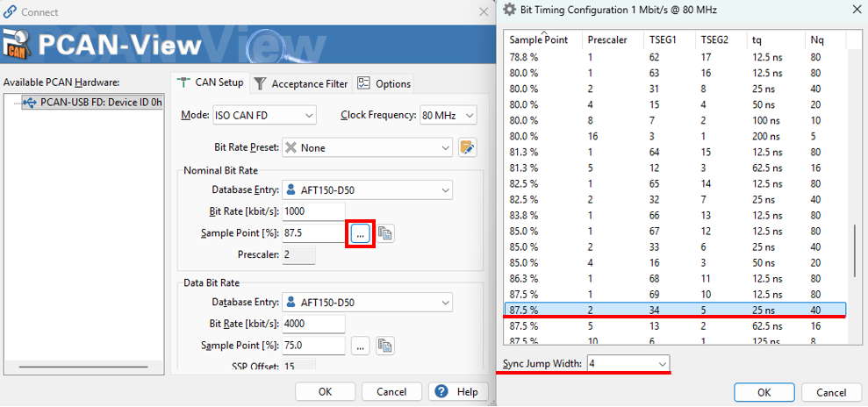Open Data Bit Rate Database Entry dropdown
This screenshot has height=407, width=868.
tap(368, 303)
